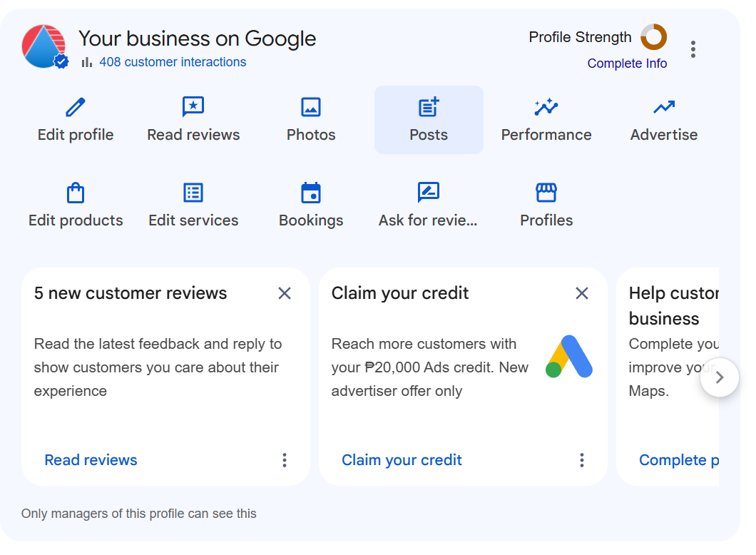756x555 pixels.
Task: Click the Bookings label
Action: click(x=311, y=220)
